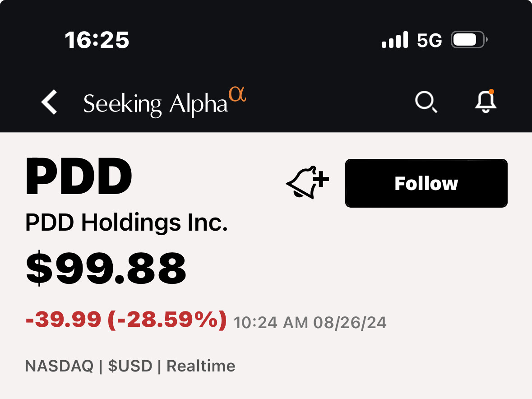Click the Seeking Alpha wordmark
This screenshot has width=532, height=399.
coord(156,104)
